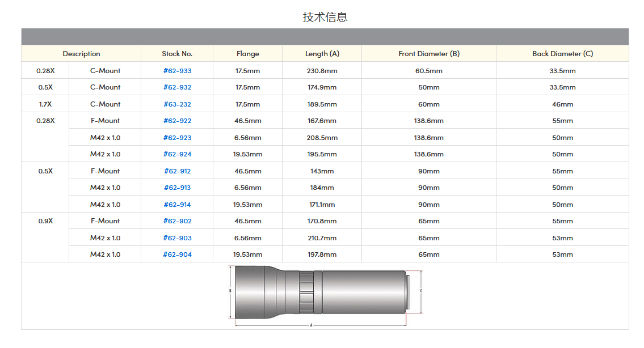Click the #63-232 stock link
This screenshot has height=348, width=644.
(177, 104)
